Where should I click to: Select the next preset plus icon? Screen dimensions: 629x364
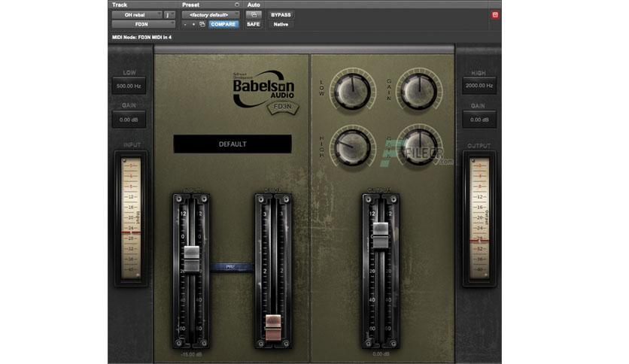coord(193,25)
